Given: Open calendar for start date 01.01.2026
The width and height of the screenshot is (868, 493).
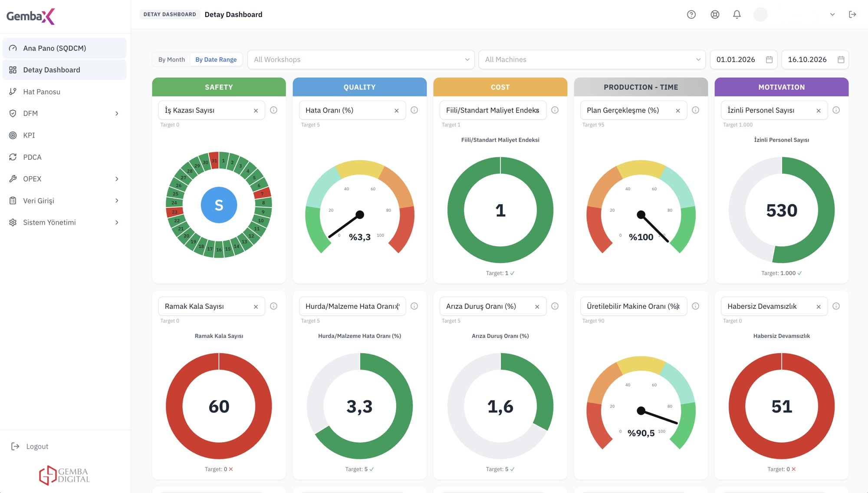Looking at the screenshot, I should click(x=769, y=60).
